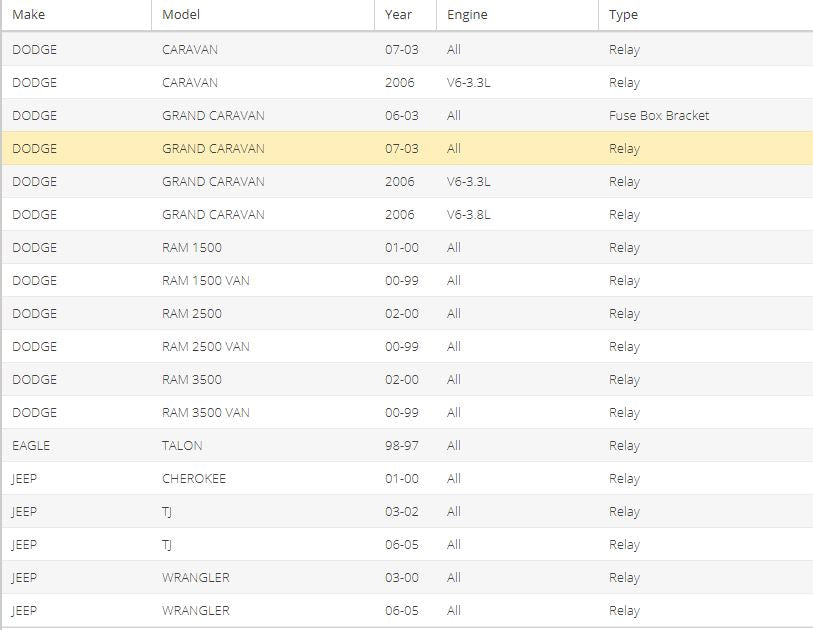Select the highlighted Grand Caravan 07-03 row
This screenshot has width=813, height=630.
pyautogui.click(x=408, y=148)
